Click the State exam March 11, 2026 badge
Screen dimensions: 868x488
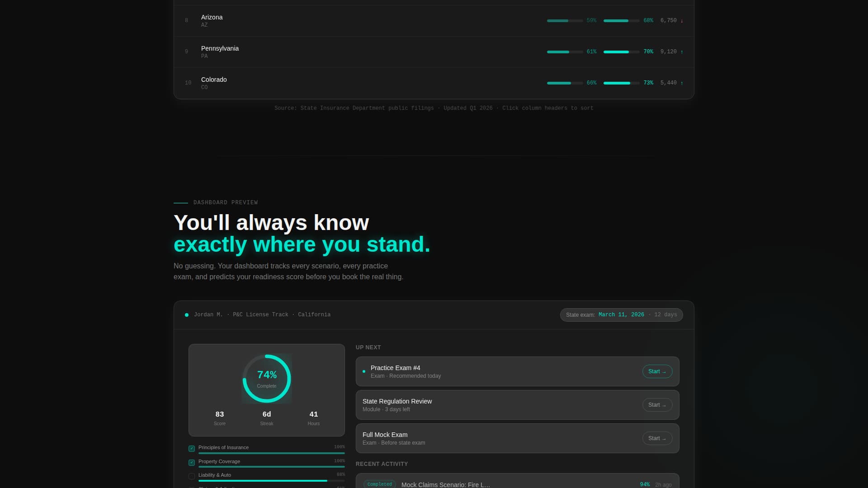coord(621,315)
